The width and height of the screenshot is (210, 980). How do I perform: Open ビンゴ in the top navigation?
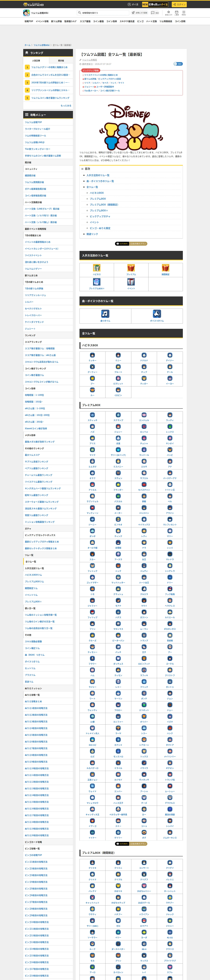[x=140, y=21]
